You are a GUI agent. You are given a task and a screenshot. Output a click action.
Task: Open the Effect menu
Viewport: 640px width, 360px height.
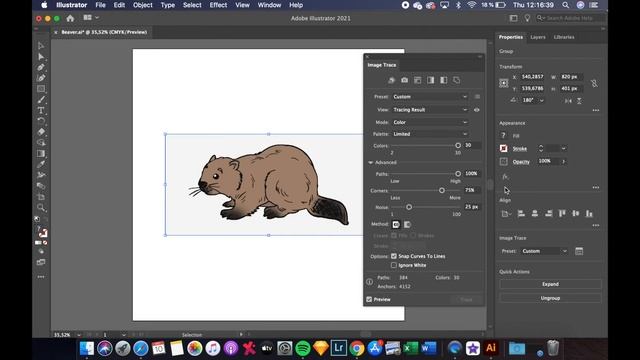(x=218, y=5)
